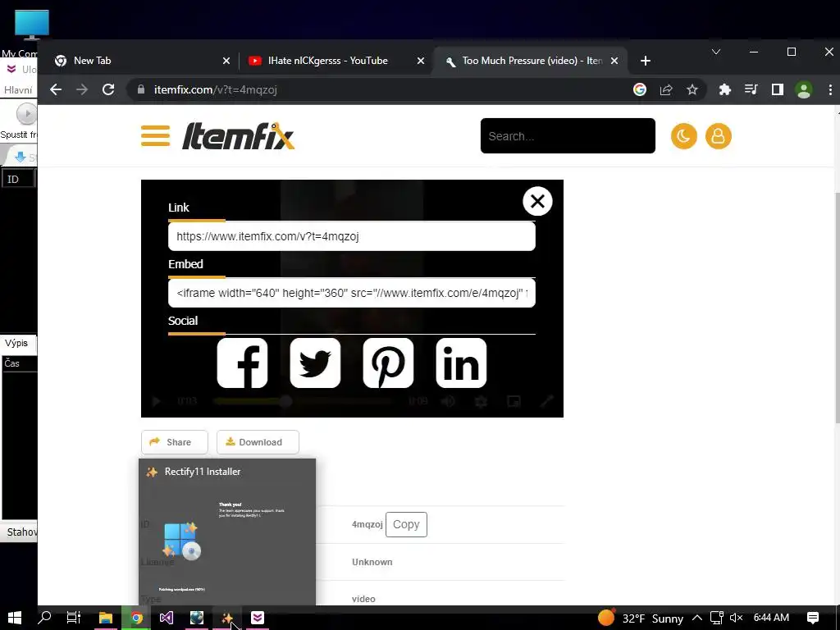Viewport: 840px width, 630px height.
Task: Show hidden system tray icons
Action: pos(697,619)
